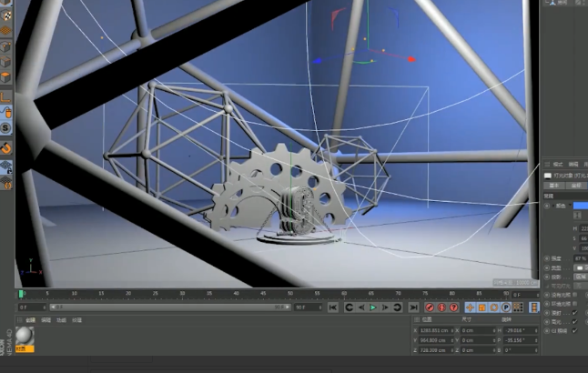588x373 pixels.
Task: Click the S saturation value field
Action: [583, 238]
